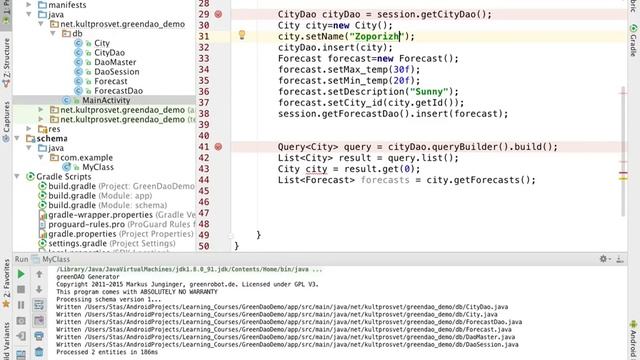The width and height of the screenshot is (640, 360).
Task: Collapse the com.example package
Action: [x=41, y=158]
